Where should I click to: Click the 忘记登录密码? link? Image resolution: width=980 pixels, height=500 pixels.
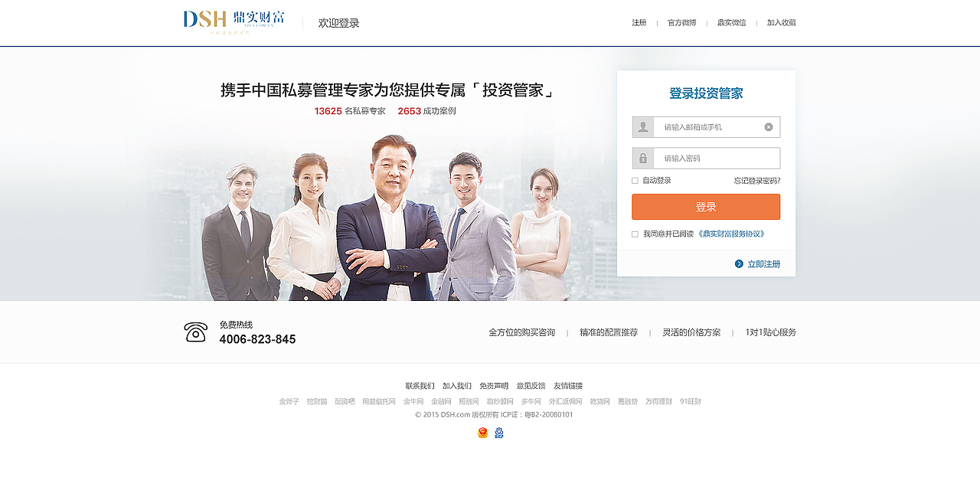[x=757, y=181]
